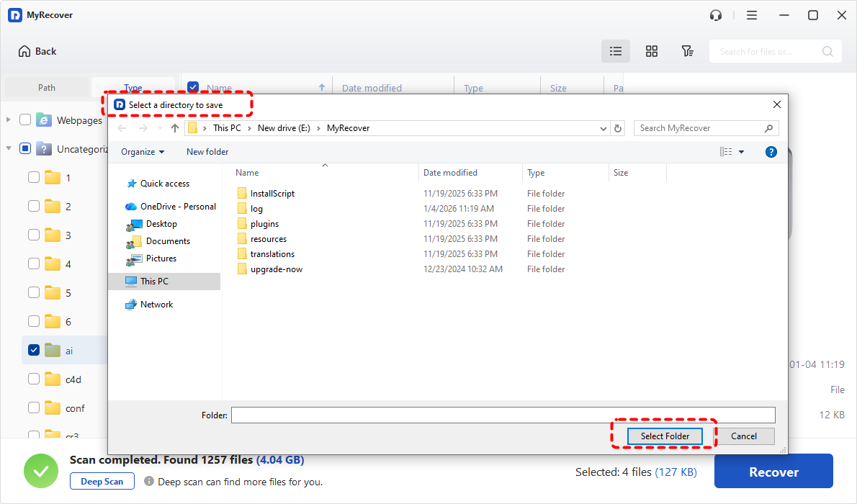Click the Folder name input field

tap(503, 415)
